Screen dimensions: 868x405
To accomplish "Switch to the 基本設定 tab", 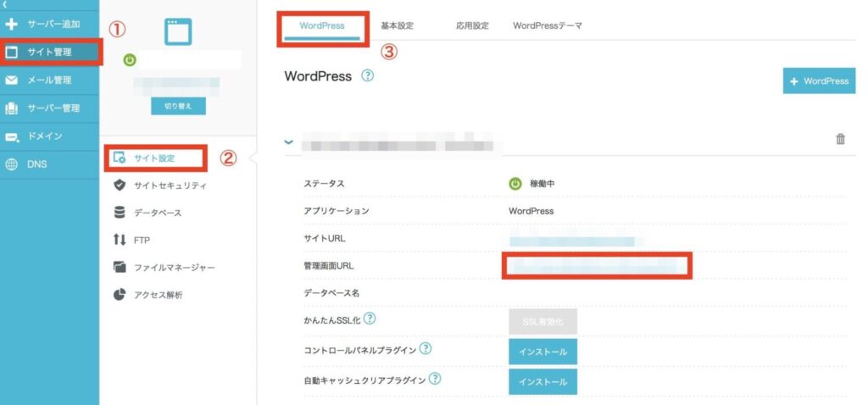I will pyautogui.click(x=397, y=25).
